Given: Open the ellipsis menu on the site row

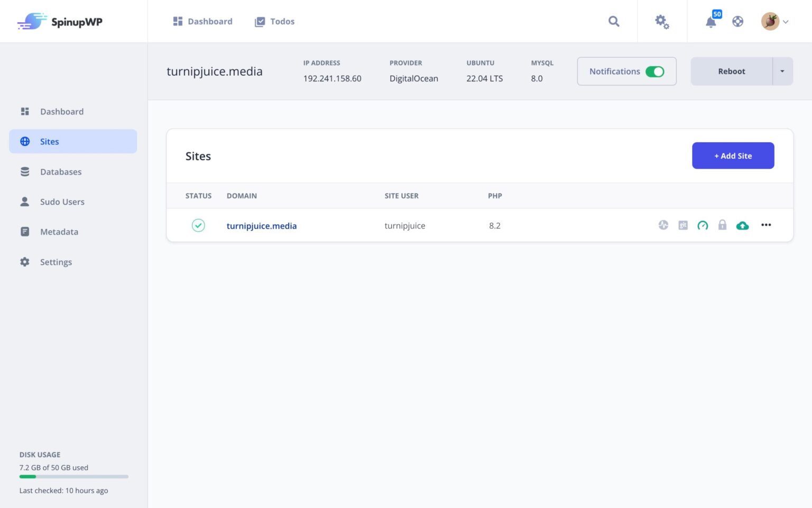Looking at the screenshot, I should pyautogui.click(x=766, y=225).
